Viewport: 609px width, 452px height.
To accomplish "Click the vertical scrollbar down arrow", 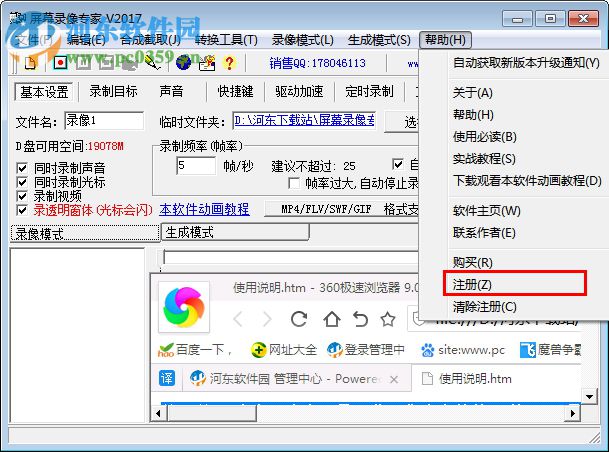I will point(590,397).
